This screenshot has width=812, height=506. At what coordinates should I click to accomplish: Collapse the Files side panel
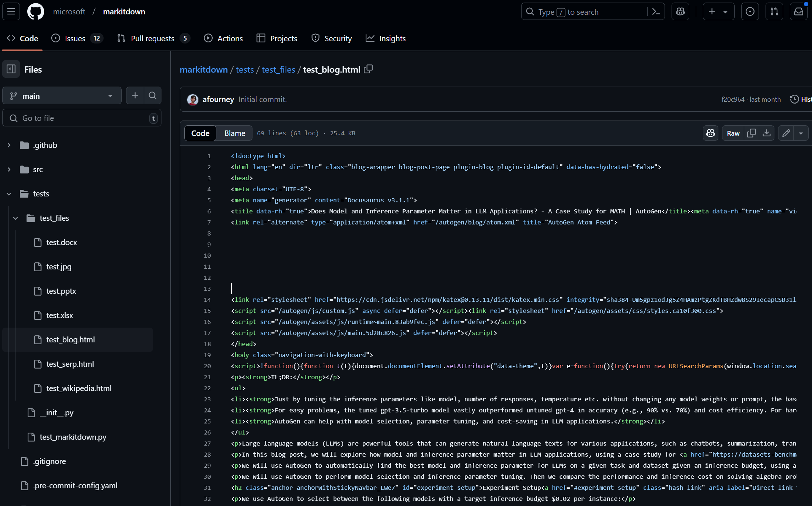[x=11, y=69]
